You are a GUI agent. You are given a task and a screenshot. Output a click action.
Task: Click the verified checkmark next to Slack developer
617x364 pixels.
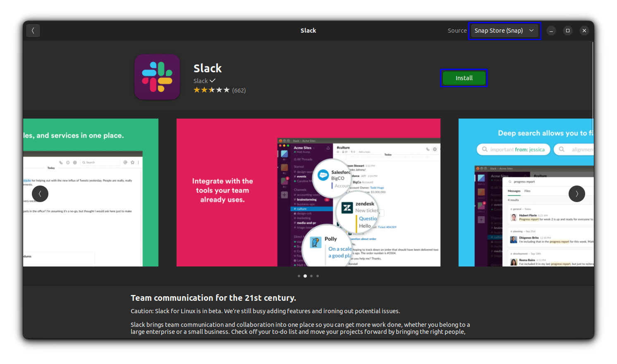click(213, 81)
